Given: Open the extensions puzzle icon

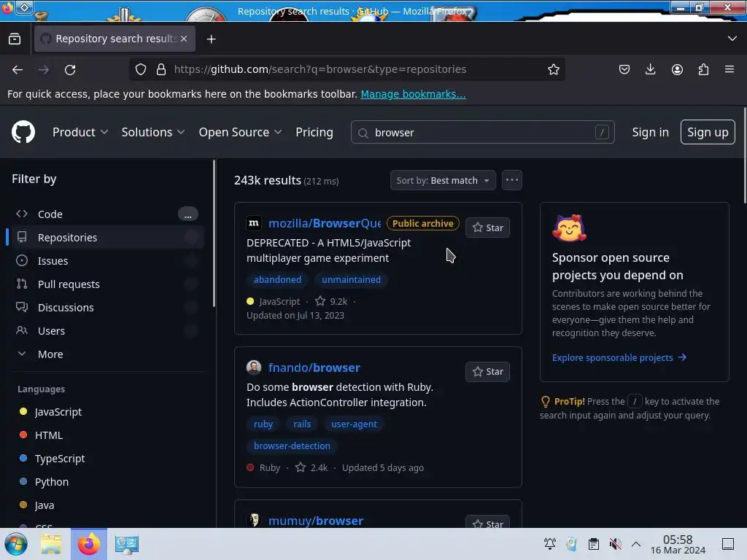Looking at the screenshot, I should 703,69.
